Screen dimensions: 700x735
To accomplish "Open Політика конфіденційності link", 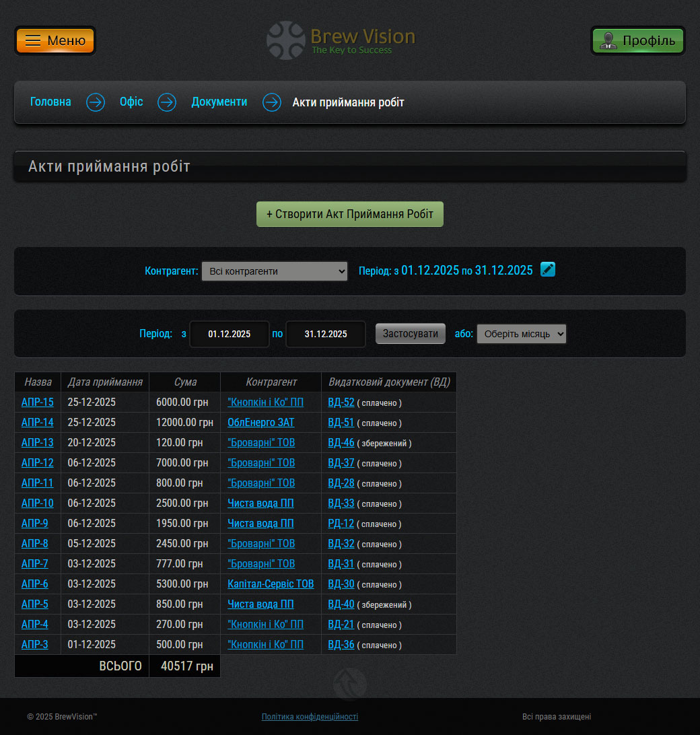I will pyautogui.click(x=310, y=717).
